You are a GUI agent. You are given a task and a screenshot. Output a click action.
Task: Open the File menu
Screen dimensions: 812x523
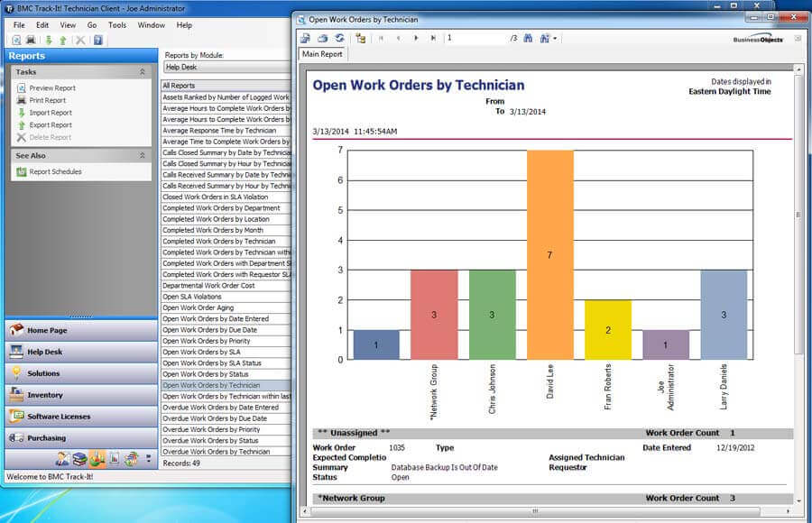point(19,25)
